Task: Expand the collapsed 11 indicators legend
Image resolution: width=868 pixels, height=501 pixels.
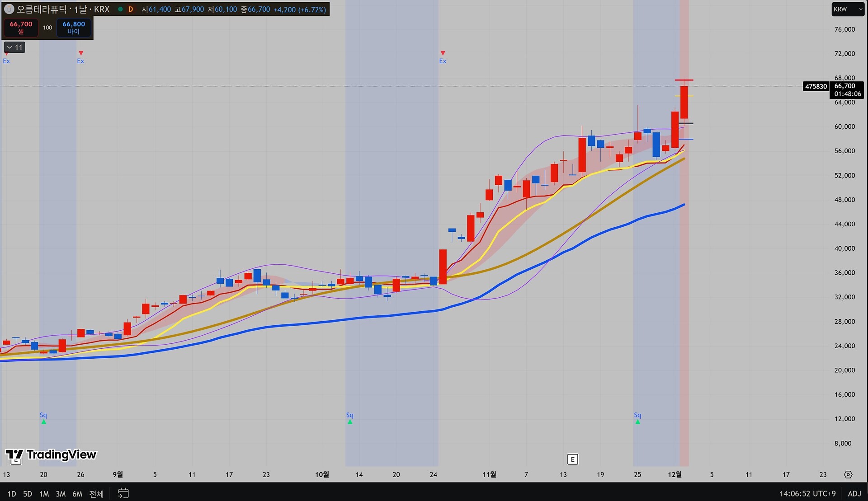Action: 14,47
